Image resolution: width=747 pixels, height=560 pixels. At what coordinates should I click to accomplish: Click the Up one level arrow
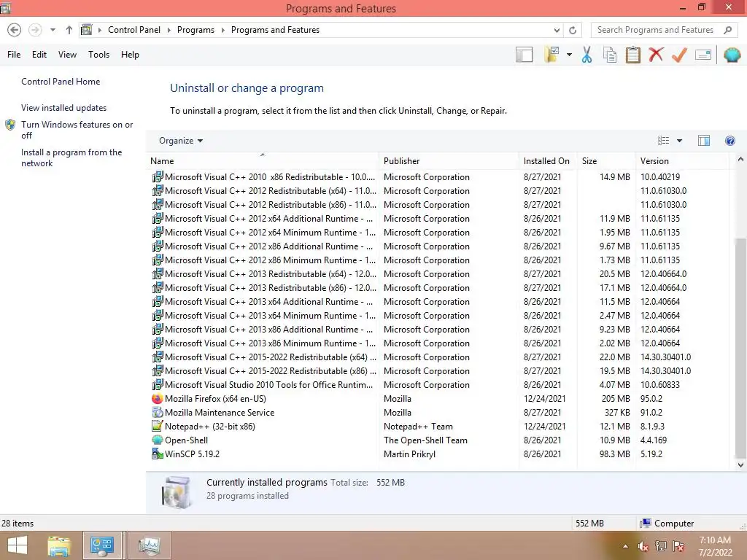point(69,30)
